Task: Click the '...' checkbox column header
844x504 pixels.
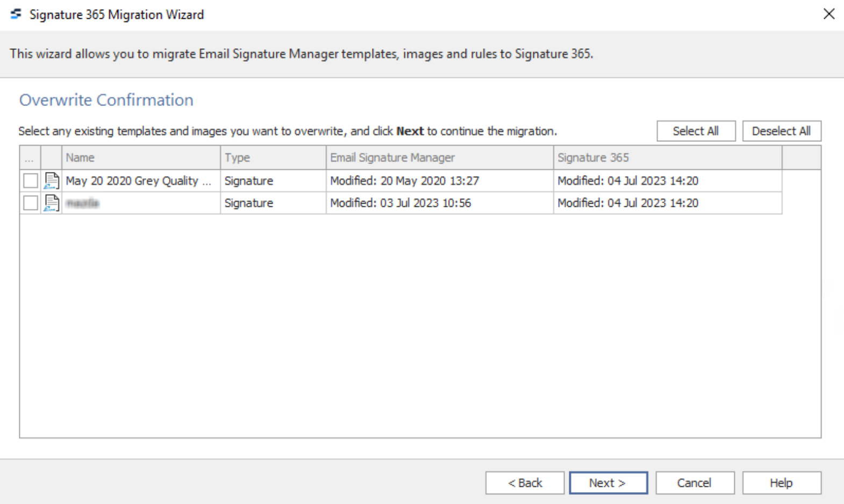Action: tap(30, 158)
